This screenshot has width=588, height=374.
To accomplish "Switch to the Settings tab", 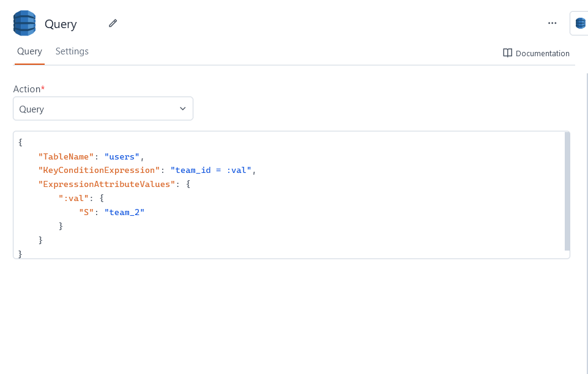I will (72, 51).
